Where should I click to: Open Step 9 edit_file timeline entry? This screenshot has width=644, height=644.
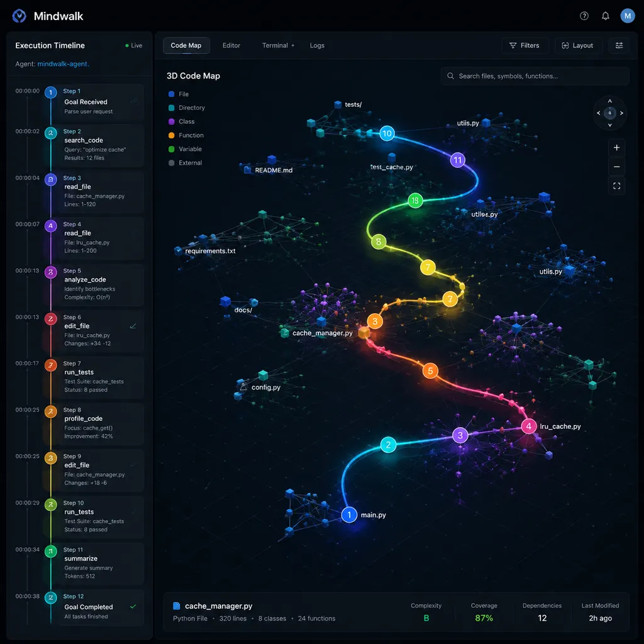pos(101,469)
